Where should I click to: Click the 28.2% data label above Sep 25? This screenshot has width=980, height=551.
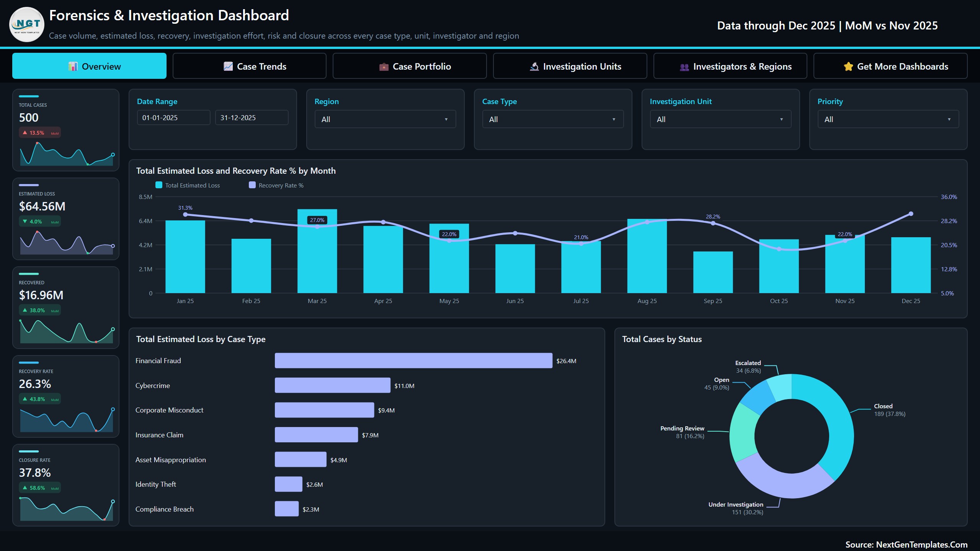click(713, 217)
